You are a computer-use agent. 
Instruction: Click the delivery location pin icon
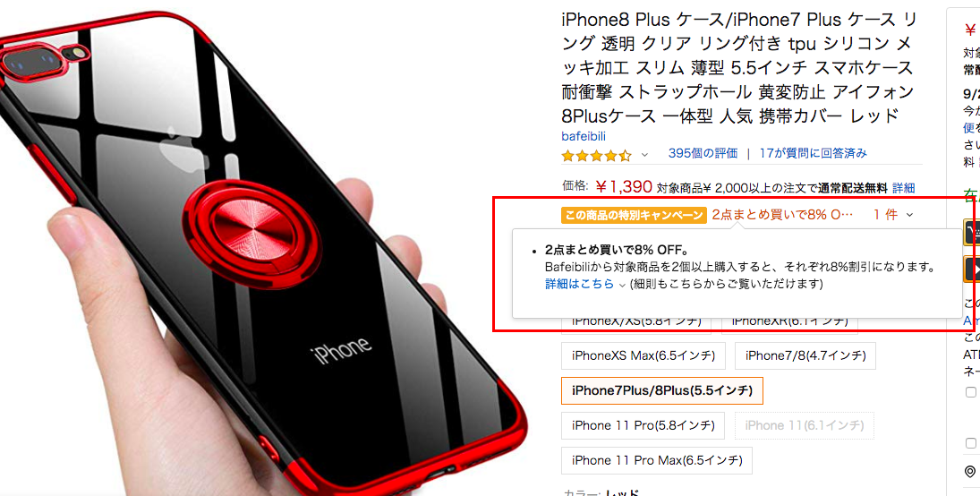pyautogui.click(x=970, y=472)
